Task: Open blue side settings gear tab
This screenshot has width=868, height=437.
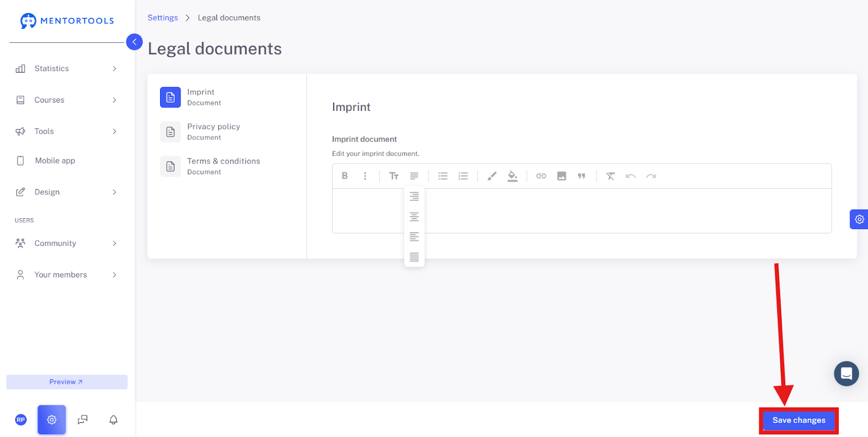Action: pos(859,219)
